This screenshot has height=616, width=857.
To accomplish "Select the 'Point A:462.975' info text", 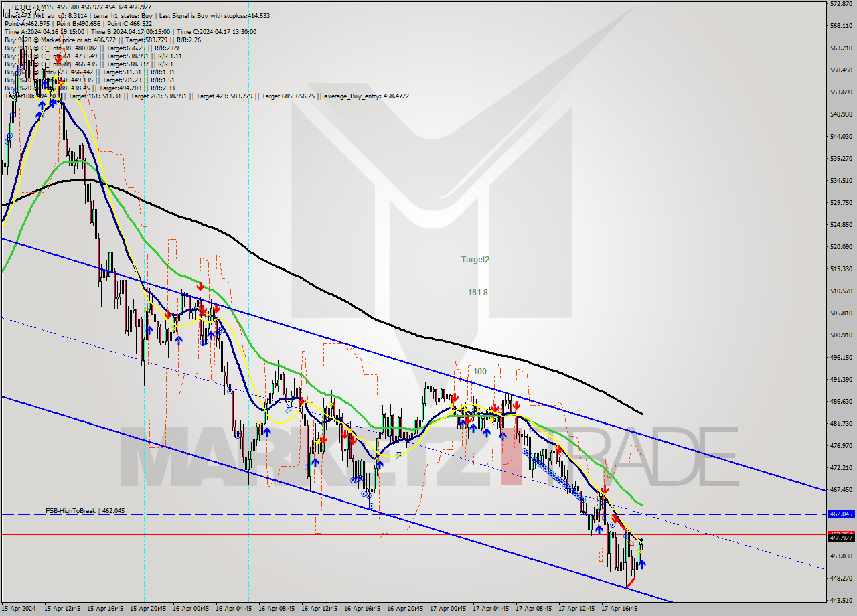I will 27,23.
